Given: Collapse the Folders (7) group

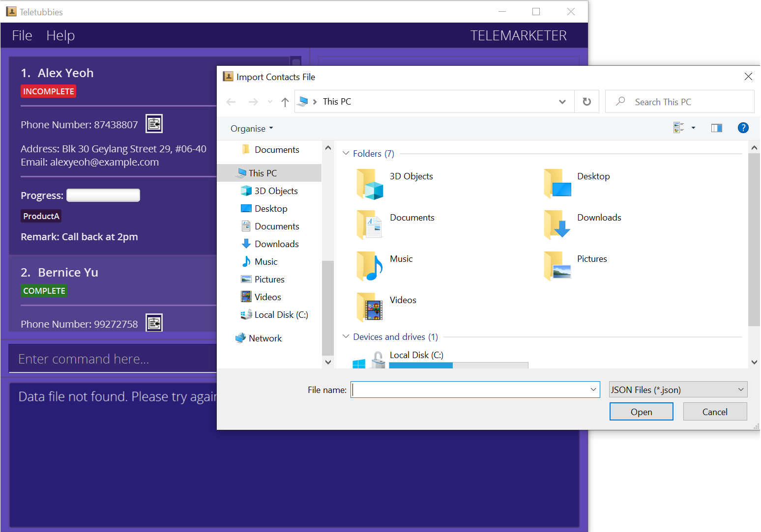Looking at the screenshot, I should click(346, 153).
